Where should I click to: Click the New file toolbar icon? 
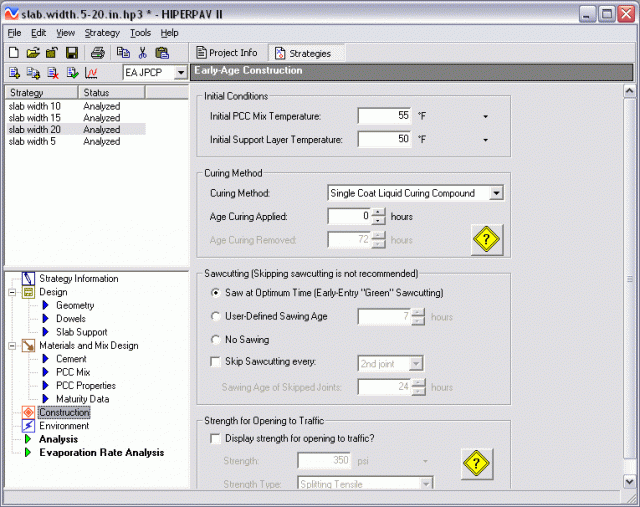click(x=13, y=52)
